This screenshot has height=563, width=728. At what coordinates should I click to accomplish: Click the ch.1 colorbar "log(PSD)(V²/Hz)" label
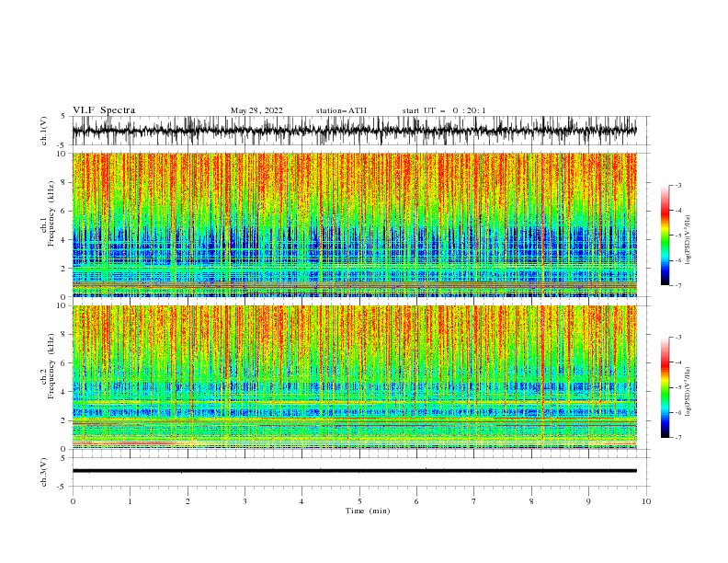click(x=688, y=240)
